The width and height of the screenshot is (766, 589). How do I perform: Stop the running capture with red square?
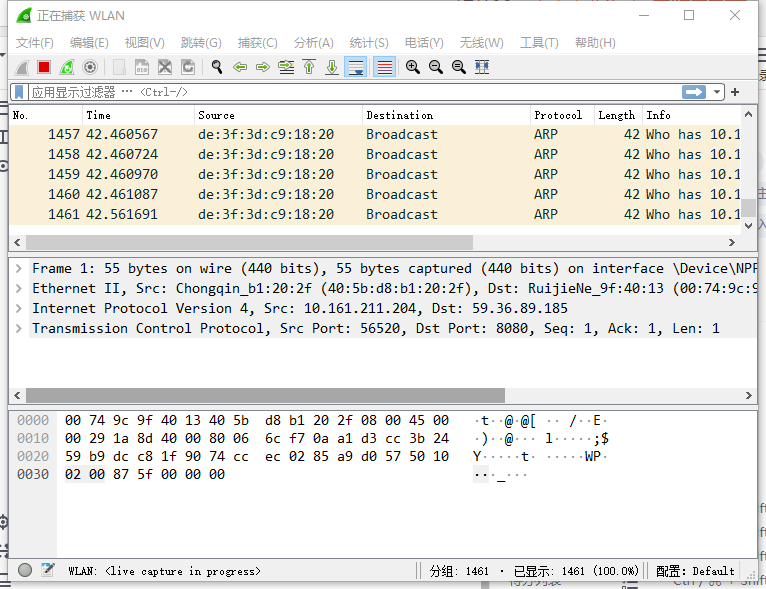tap(44, 67)
